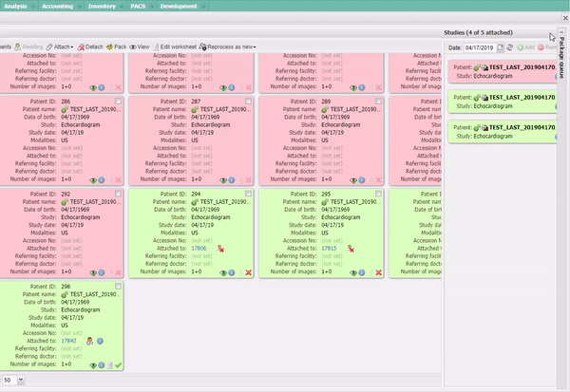Image resolution: width=570 pixels, height=392 pixels.
Task: Click info icon on Patient 289 card
Action: coord(362,180)
